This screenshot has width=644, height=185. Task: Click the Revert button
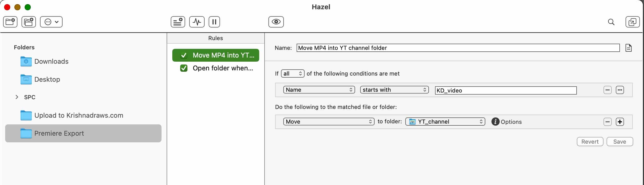(590, 142)
